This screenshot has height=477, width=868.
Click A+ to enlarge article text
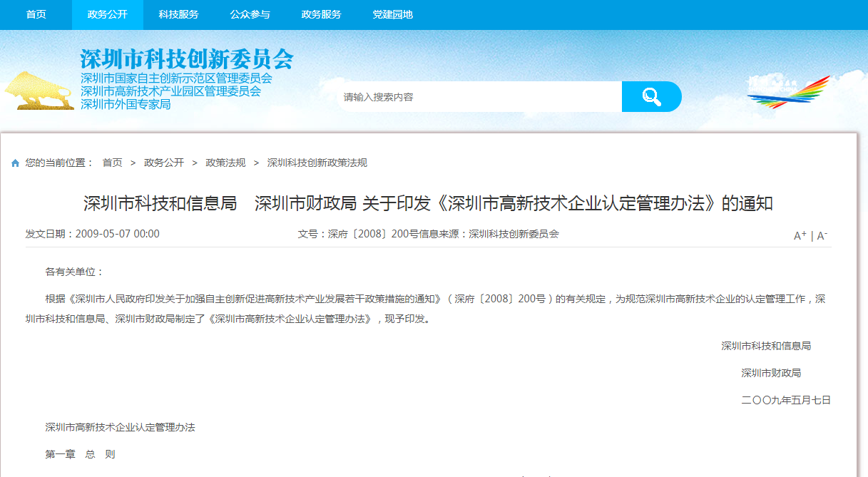pyautogui.click(x=802, y=235)
